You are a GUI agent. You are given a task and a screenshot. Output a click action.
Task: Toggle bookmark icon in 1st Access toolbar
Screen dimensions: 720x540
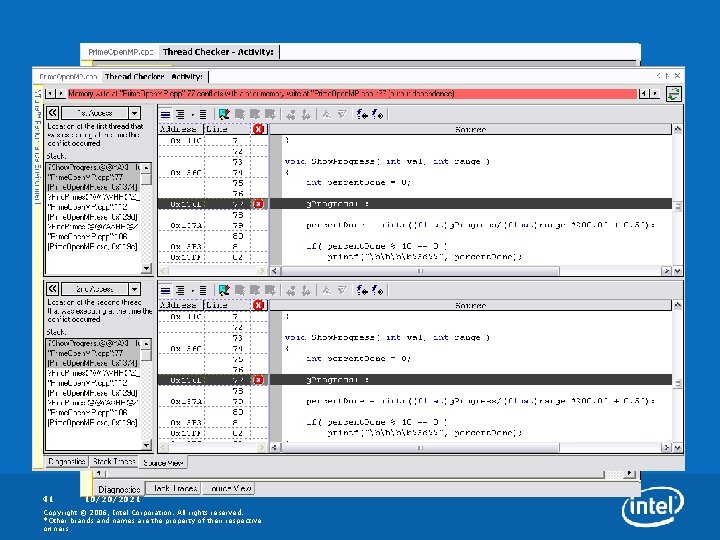(224, 114)
